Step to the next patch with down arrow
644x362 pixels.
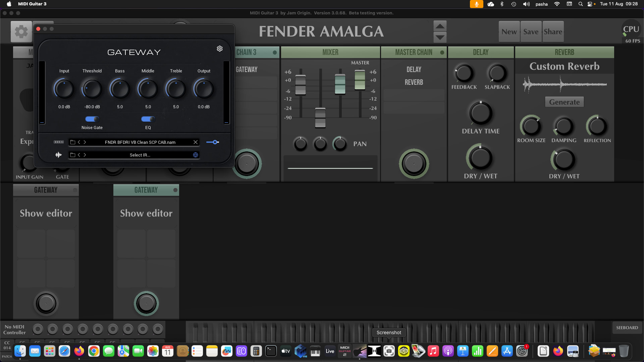click(440, 37)
